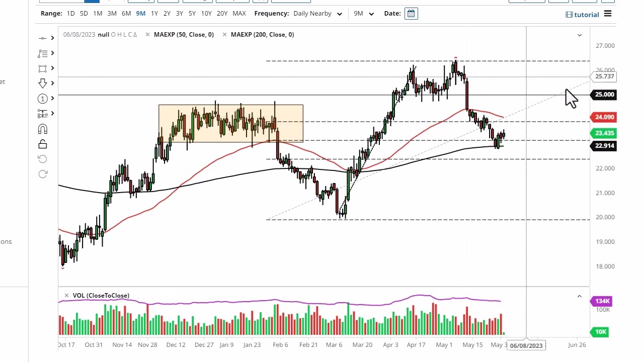Click the black 22.914 price tag

tap(604, 146)
